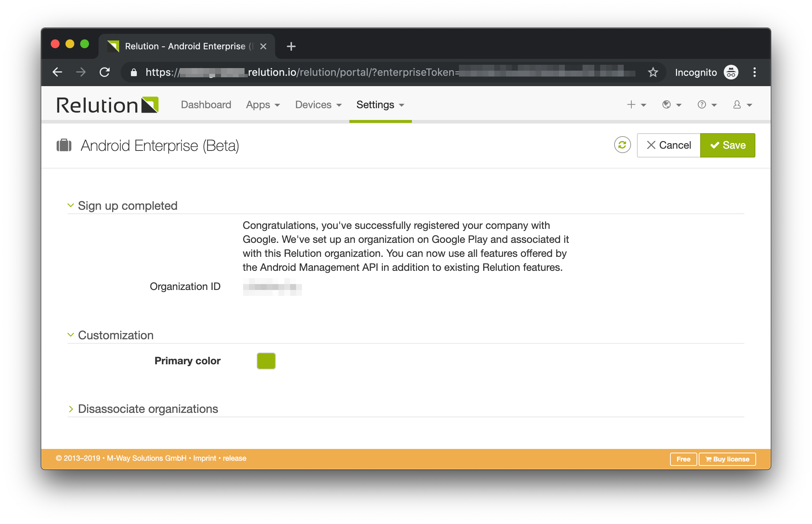This screenshot has width=812, height=524.
Task: View site security lock info
Action: (x=134, y=72)
